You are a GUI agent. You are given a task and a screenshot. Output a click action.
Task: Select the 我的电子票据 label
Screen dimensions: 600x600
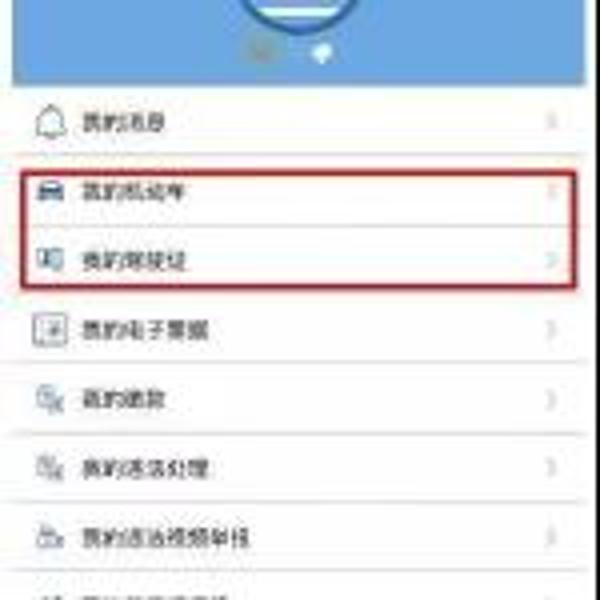(x=145, y=330)
